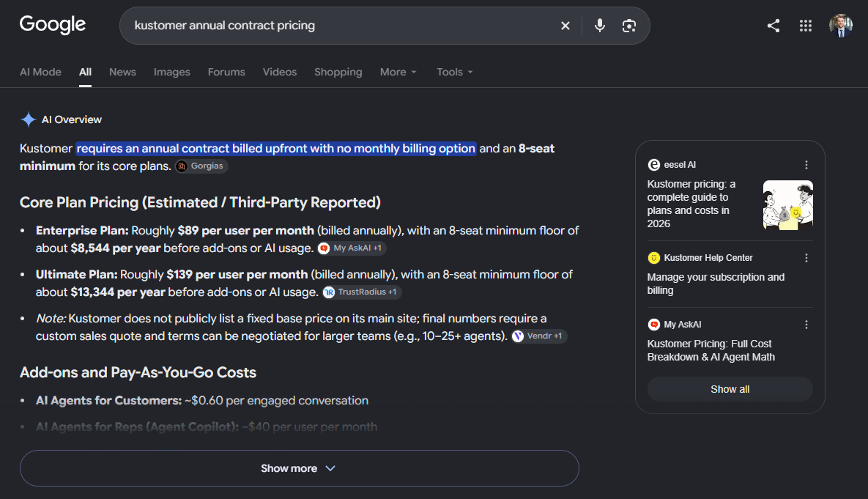This screenshot has height=499, width=868.
Task: Switch to the Shopping tab
Action: click(x=338, y=72)
